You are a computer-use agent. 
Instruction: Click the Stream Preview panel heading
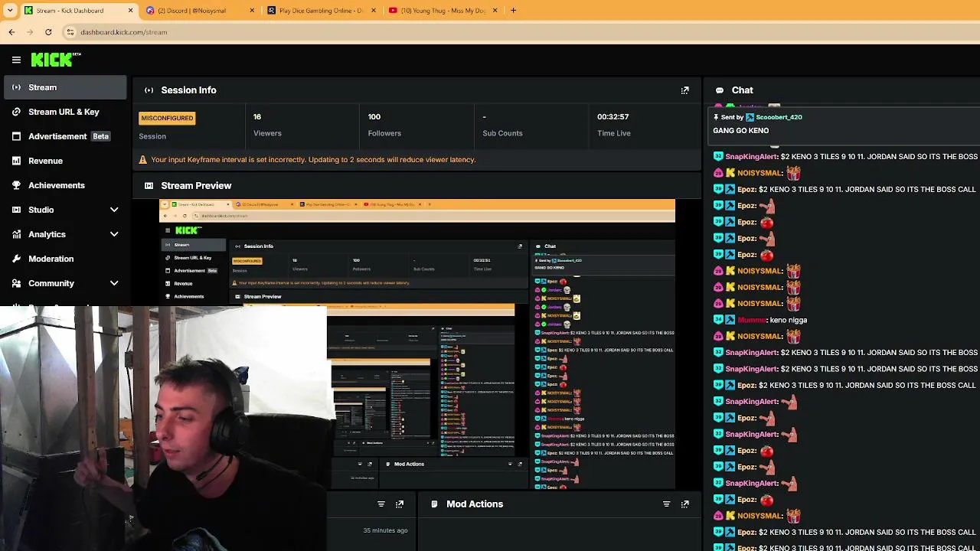196,186
